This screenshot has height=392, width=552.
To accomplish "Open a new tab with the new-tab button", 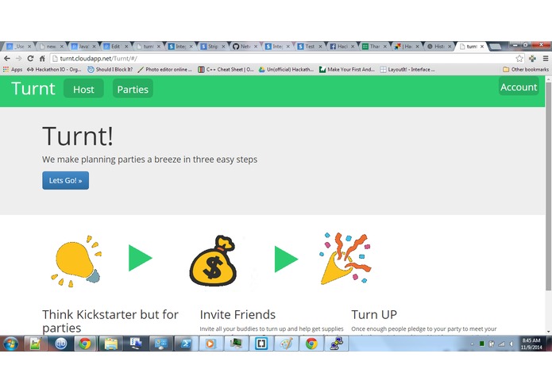I will tap(495, 47).
